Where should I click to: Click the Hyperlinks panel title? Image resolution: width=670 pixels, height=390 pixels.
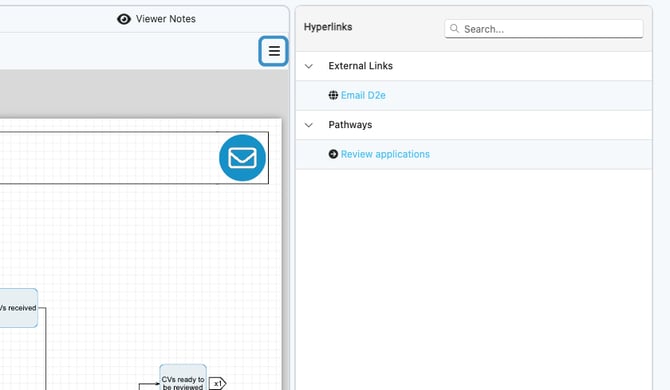point(328,27)
